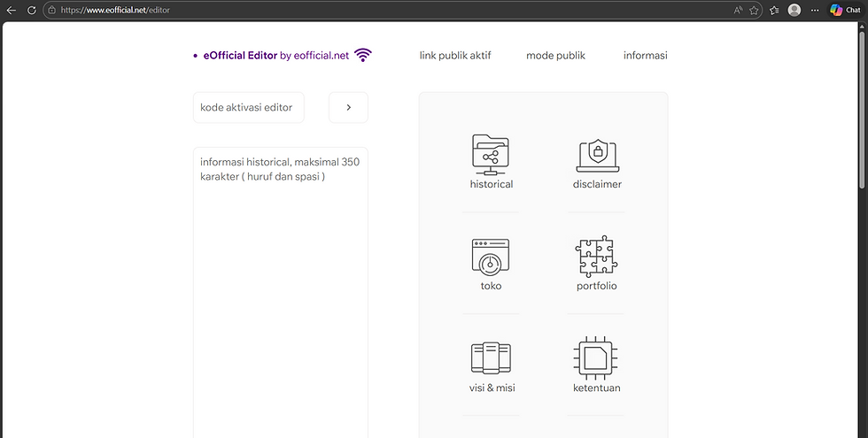
Task: Toggle read aloud icon in address bar
Action: click(738, 10)
